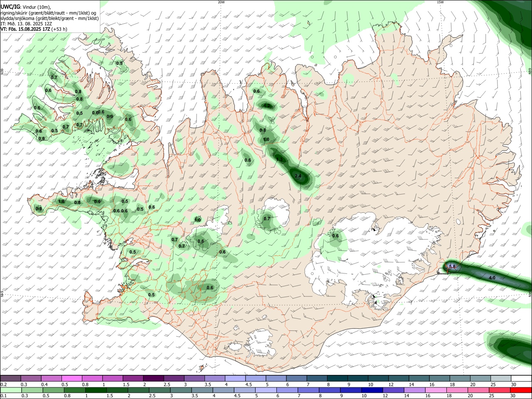Image resolution: width=532 pixels, height=399 pixels.
Task: Click the pale green 0.1–0.3 rain swatch
Action: click(x=11, y=390)
